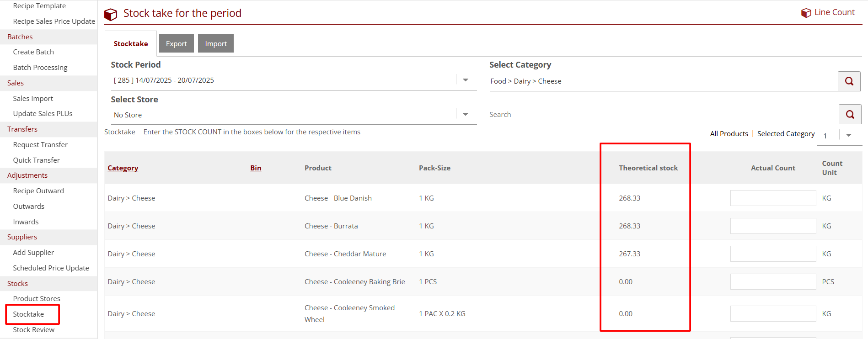Click the product search magnifier icon
This screenshot has height=339, width=868.
[850, 114]
